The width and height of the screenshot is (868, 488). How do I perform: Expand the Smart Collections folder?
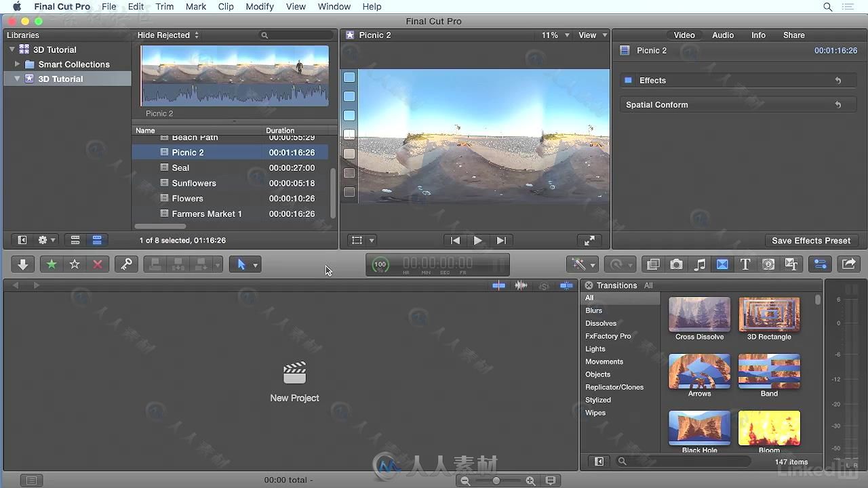pos(17,64)
